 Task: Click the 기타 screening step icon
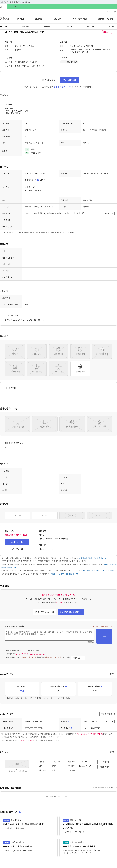pos(100,515)
